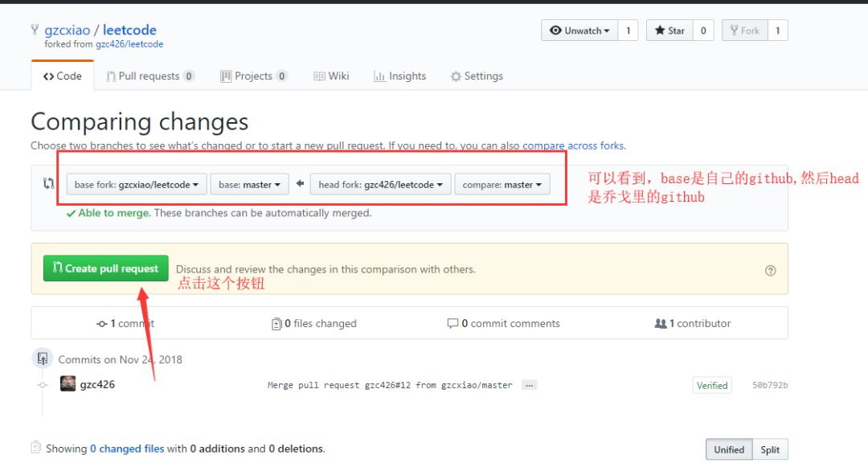The image size is (868, 467).
Task: Click the gzc426 avatar thumbnail
Action: point(68,383)
